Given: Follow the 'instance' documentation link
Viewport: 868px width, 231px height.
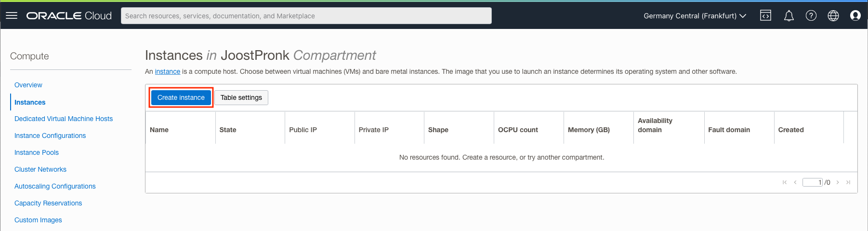Looking at the screenshot, I should point(168,71).
